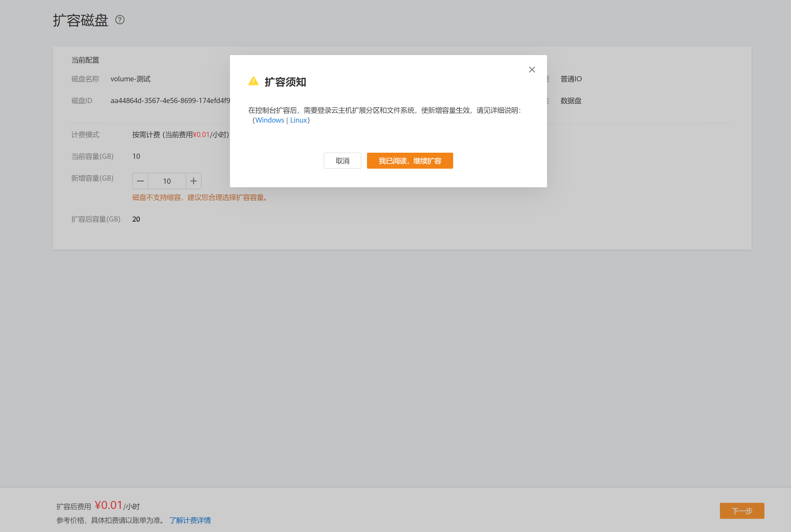Click the 新增容量 number input field
Image resolution: width=791 pixels, height=532 pixels.
click(x=167, y=181)
